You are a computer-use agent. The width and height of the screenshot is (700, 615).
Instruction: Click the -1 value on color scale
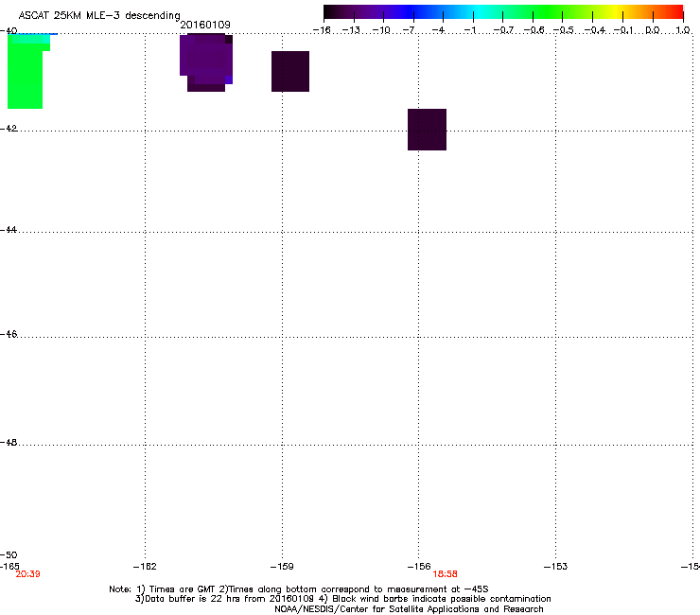click(x=469, y=30)
